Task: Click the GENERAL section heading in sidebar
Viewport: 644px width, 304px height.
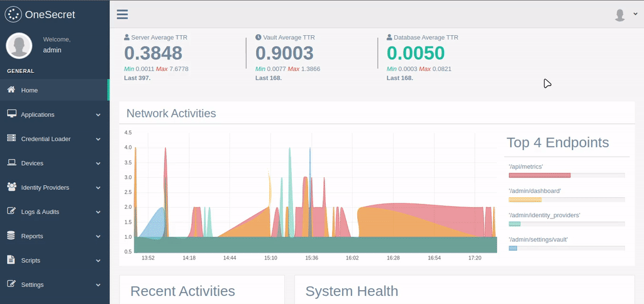Action: (x=21, y=71)
